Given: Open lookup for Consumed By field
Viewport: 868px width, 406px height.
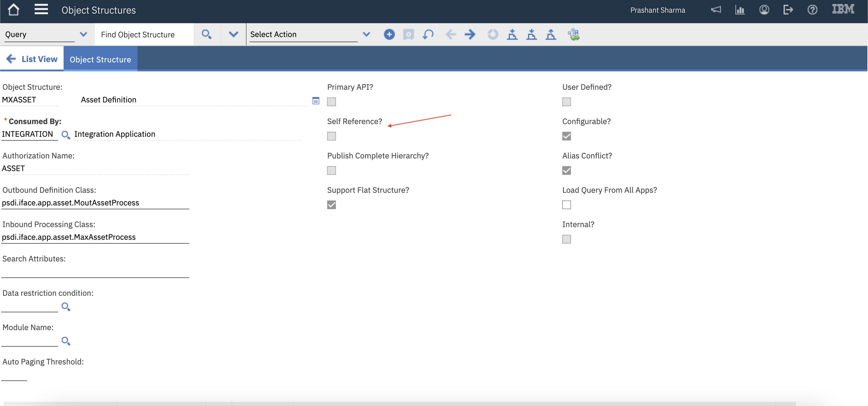Looking at the screenshot, I should point(66,135).
